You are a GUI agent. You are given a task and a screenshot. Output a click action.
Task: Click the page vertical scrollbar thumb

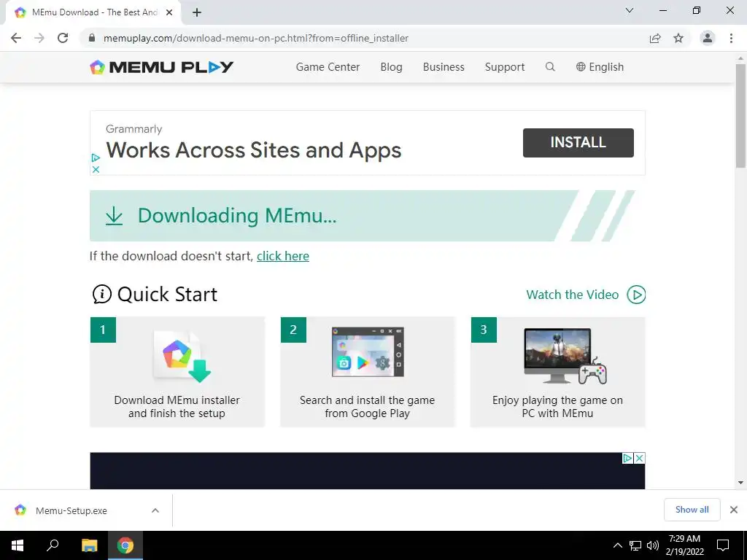point(740,116)
